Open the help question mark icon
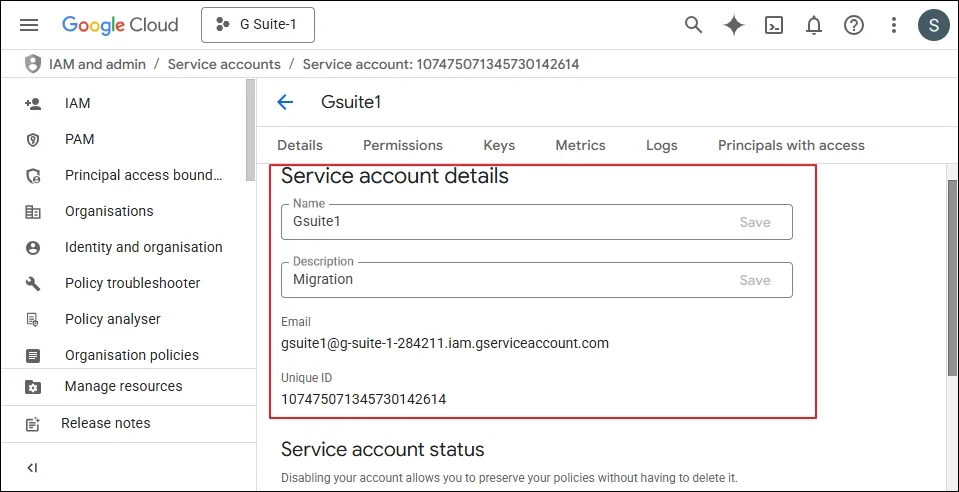The width and height of the screenshot is (959, 492). [854, 25]
